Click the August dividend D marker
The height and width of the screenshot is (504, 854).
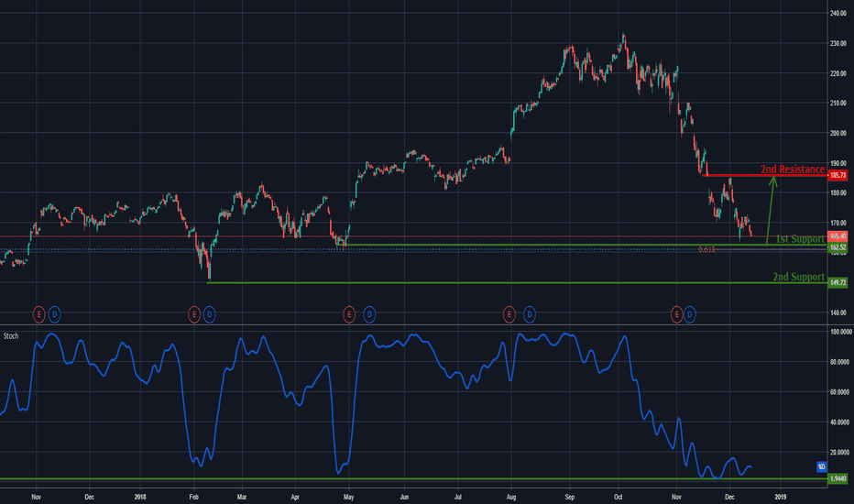(x=529, y=314)
